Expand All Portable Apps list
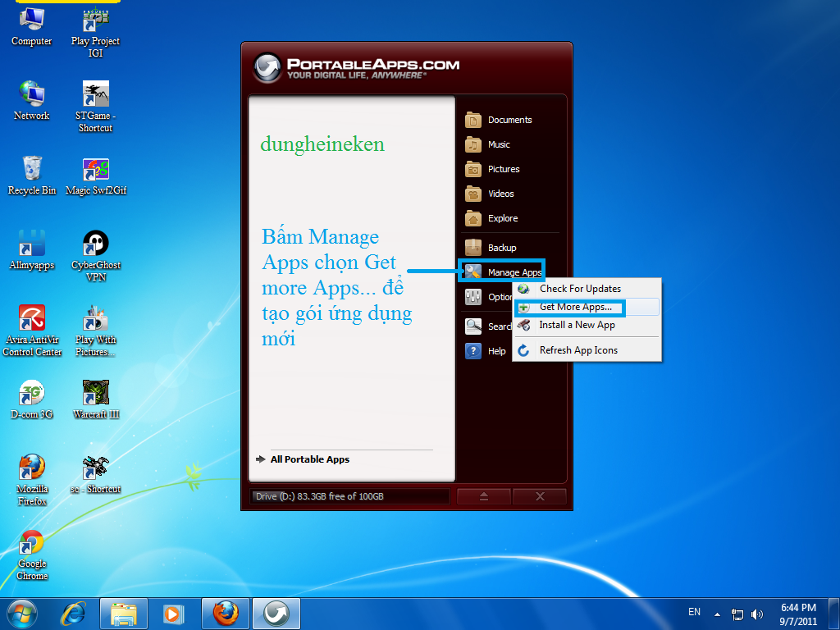The image size is (840, 630). (x=304, y=459)
